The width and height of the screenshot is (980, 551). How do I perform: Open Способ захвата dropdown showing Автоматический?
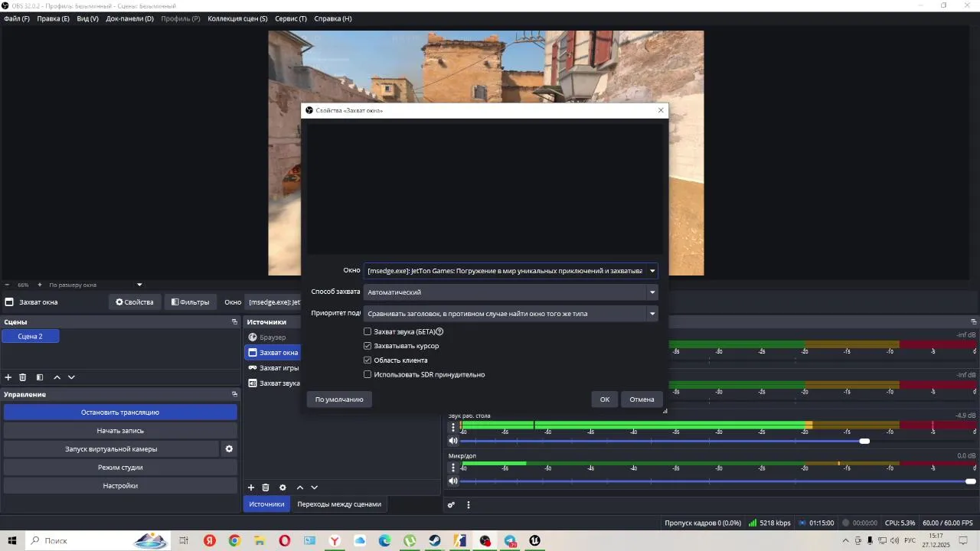tap(511, 292)
